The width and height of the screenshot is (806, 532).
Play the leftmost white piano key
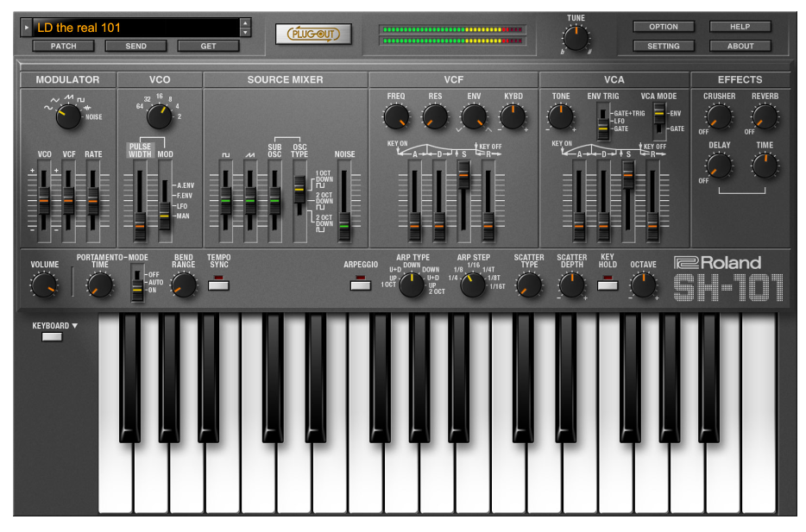click(116, 478)
